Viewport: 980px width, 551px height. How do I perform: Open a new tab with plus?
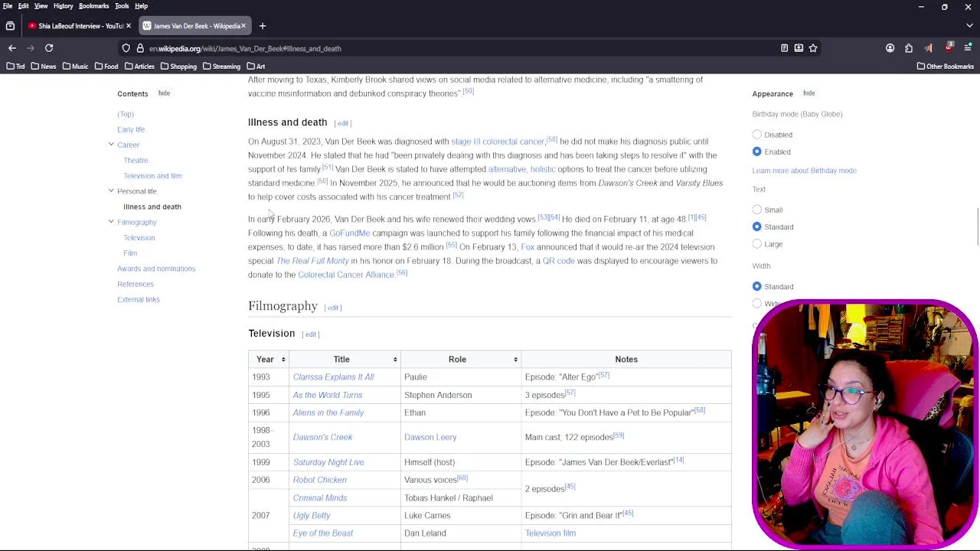click(x=262, y=26)
